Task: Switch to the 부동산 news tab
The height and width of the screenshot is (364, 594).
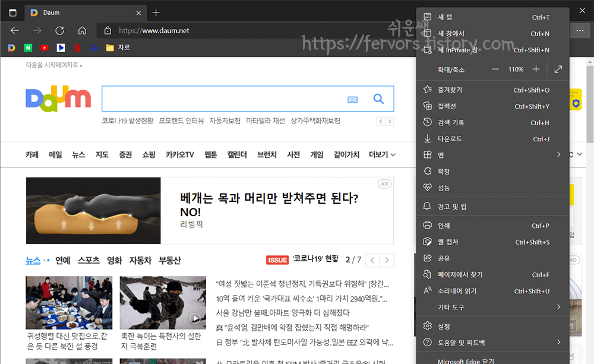Action: (x=170, y=260)
